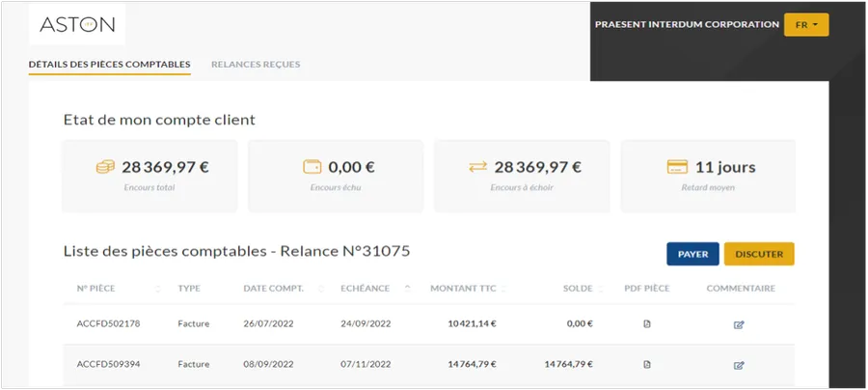Click TYPE column header
868x390 pixels.
pos(189,289)
